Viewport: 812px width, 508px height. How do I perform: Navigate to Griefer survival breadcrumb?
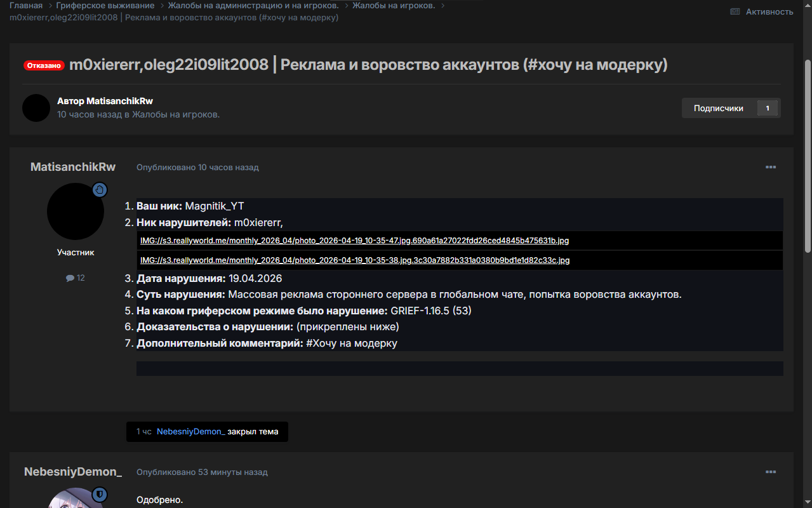[110, 6]
